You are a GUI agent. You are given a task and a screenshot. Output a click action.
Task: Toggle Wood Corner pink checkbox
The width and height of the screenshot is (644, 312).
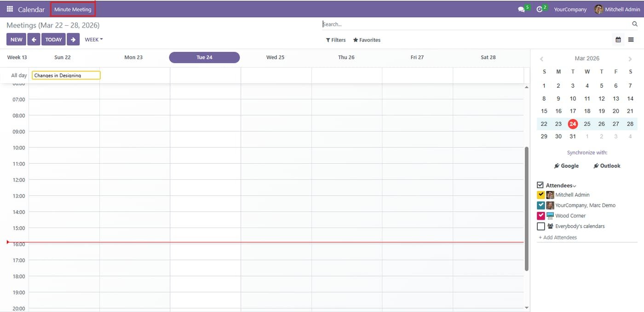click(541, 216)
